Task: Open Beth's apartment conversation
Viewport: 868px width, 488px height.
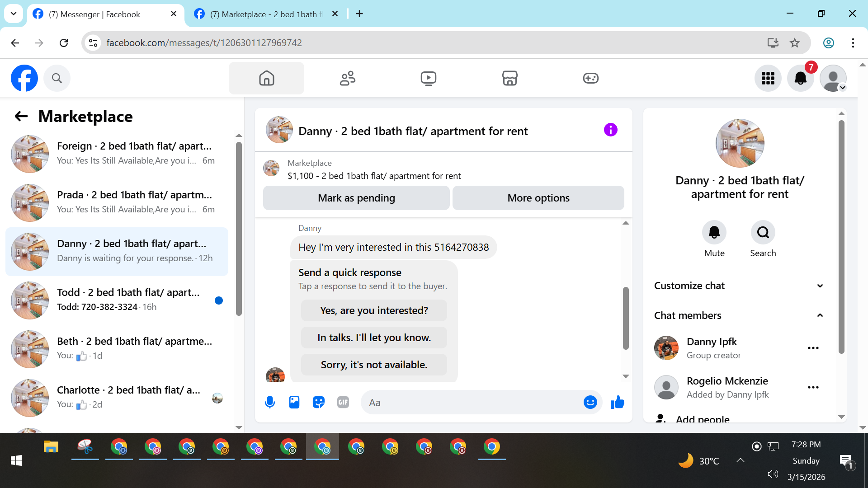Action: coord(117,349)
